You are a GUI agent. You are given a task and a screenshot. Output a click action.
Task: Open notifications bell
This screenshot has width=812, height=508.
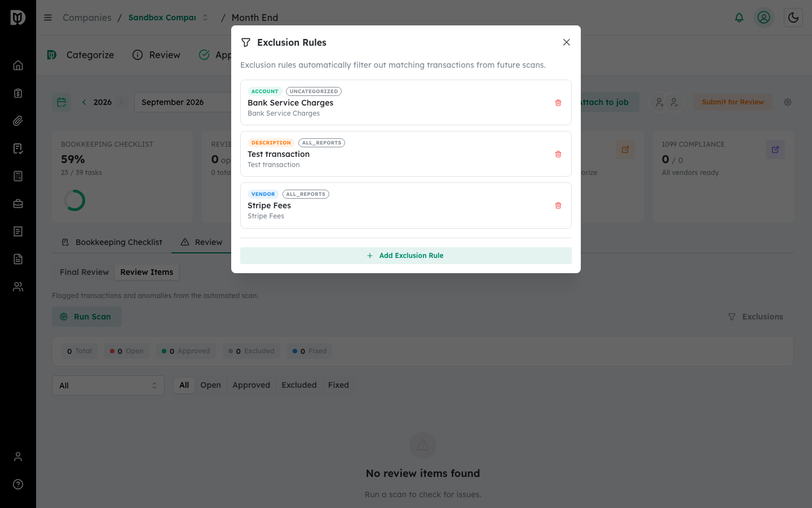[739, 17]
